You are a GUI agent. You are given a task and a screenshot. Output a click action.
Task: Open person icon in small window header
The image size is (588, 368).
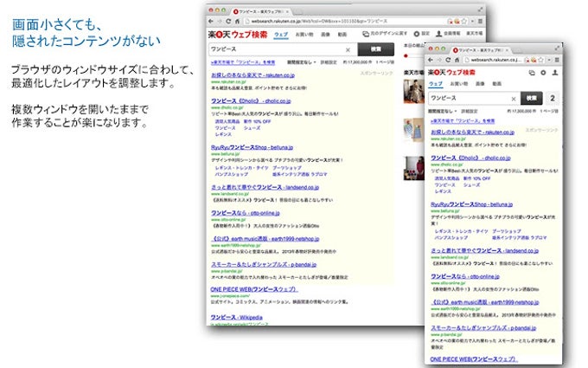[x=555, y=73]
